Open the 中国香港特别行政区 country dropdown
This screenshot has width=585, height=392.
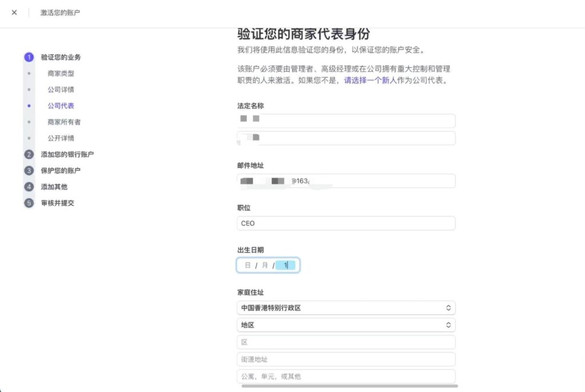tap(346, 308)
